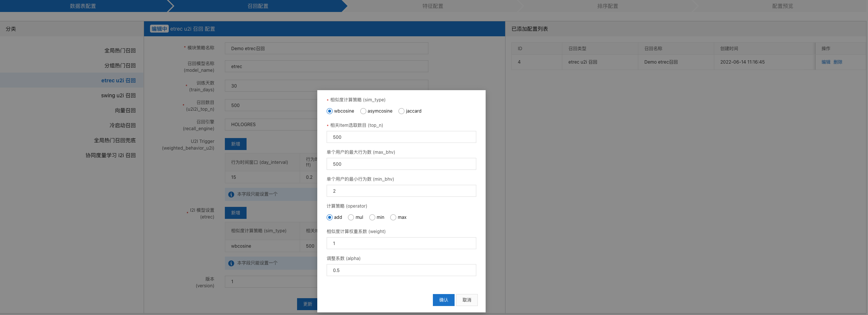Pick mul as the operator
Image resolution: width=868 pixels, height=315 pixels.
coord(351,217)
